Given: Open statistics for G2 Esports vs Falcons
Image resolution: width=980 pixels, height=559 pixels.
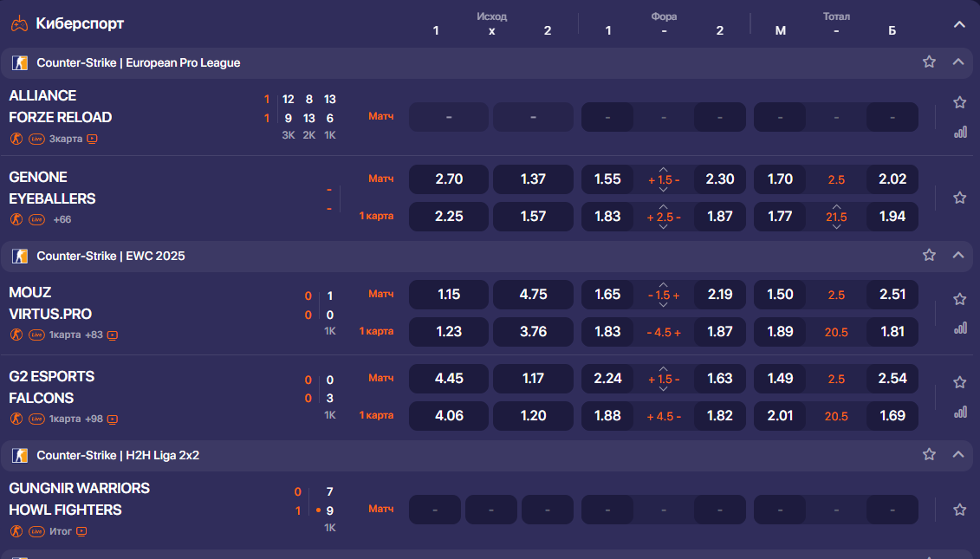Looking at the screenshot, I should point(961,412).
